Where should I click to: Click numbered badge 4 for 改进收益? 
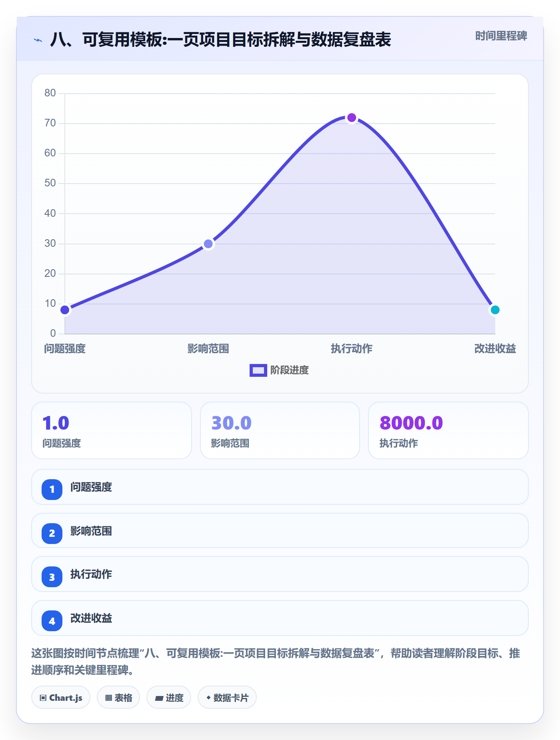52,621
